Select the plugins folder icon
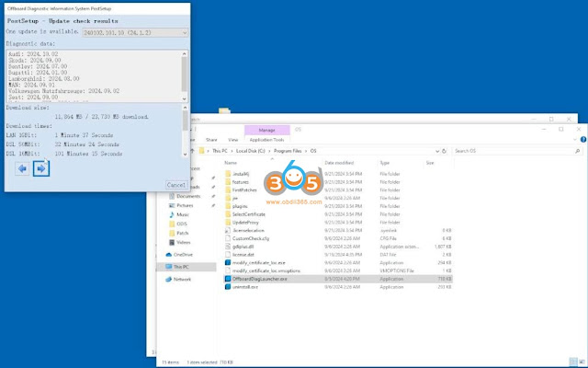 (228, 206)
